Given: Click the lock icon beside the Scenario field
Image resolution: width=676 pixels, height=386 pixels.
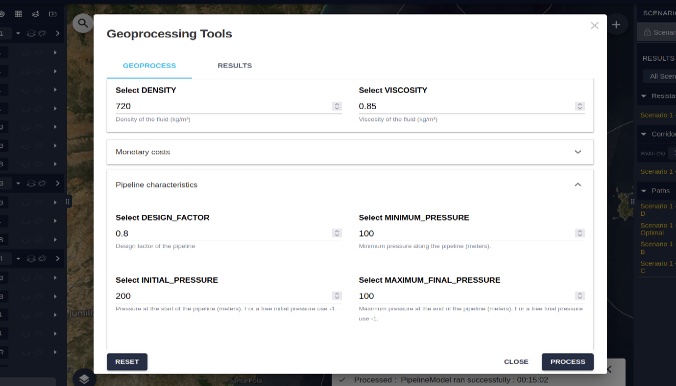Looking at the screenshot, I should [647, 32].
